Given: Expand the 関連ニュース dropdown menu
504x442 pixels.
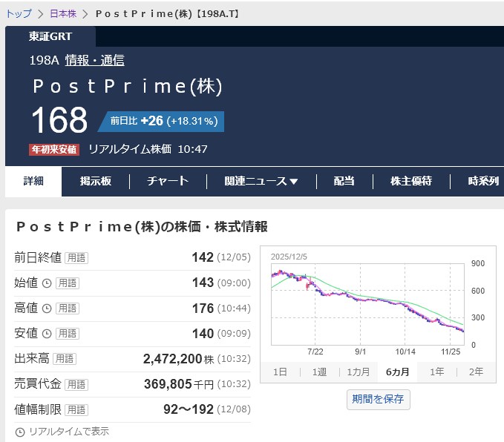Looking at the screenshot, I should pos(261,181).
